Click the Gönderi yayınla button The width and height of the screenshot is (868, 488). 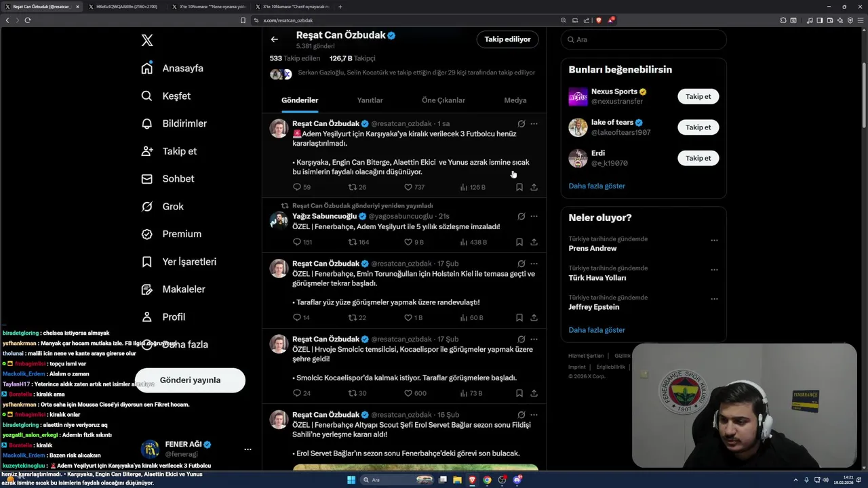(x=190, y=380)
